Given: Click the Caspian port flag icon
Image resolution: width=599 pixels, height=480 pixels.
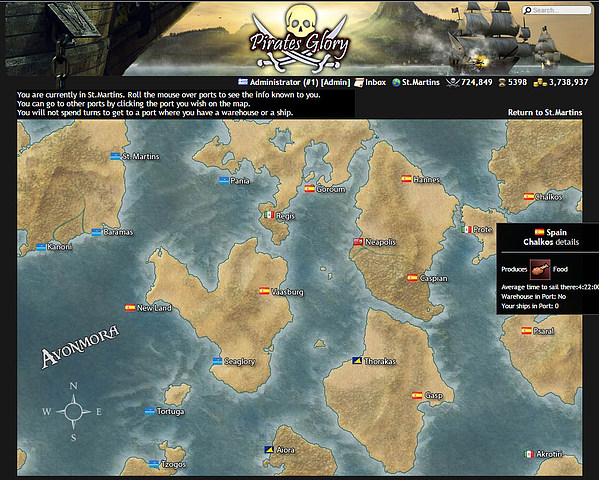Looking at the screenshot, I should pos(412,278).
